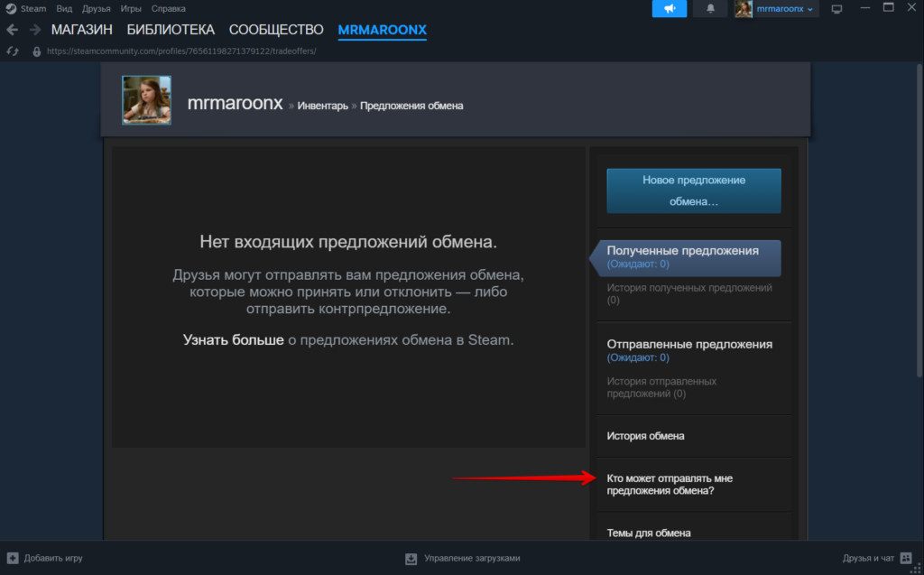This screenshot has height=575, width=924.
Task: Switch to the МАГАЗИН tab
Action: pos(82,30)
